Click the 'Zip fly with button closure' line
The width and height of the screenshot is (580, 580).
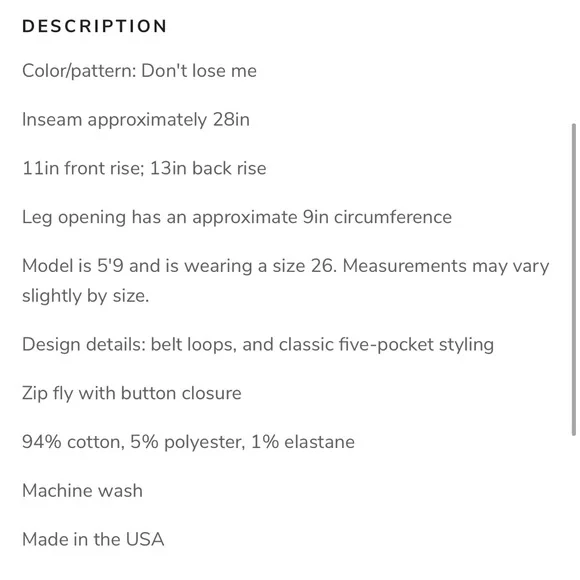tap(132, 394)
